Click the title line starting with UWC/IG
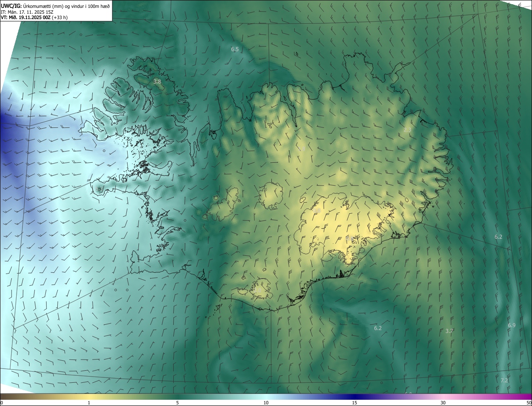The width and height of the screenshot is (532, 406). (55, 5)
